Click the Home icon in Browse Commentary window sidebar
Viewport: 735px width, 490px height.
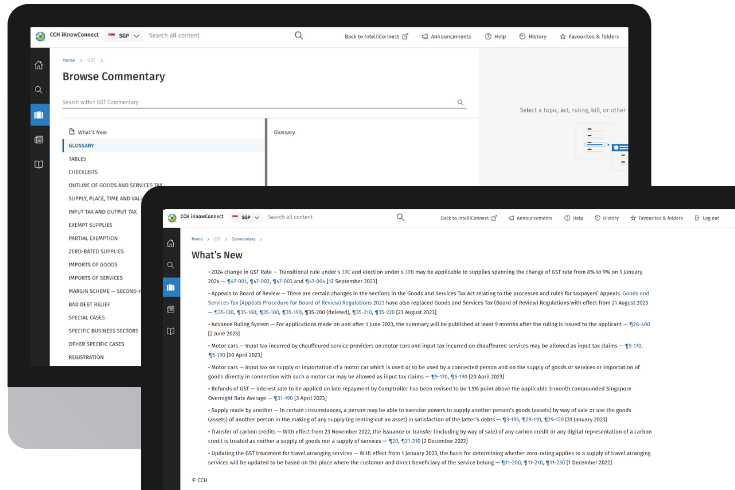pyautogui.click(x=38, y=65)
